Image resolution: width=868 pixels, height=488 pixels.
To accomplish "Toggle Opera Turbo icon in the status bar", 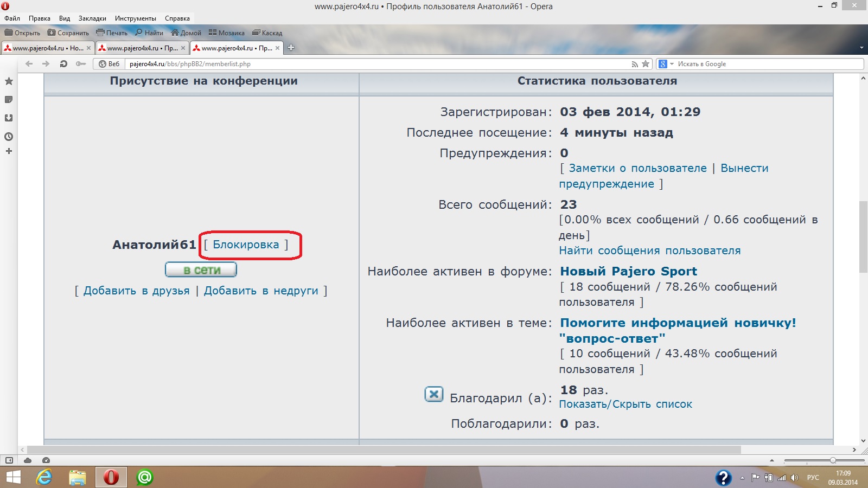I will [x=46, y=460].
